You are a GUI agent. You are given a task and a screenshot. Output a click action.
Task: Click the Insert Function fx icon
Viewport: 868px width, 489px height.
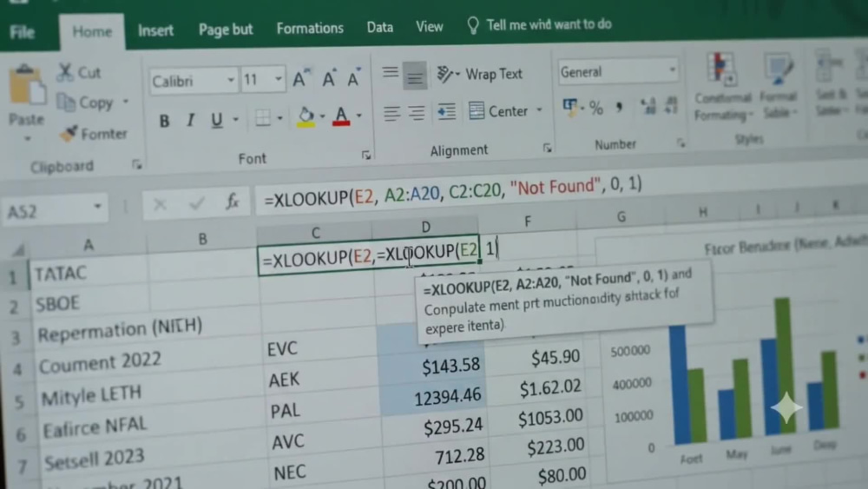click(233, 202)
